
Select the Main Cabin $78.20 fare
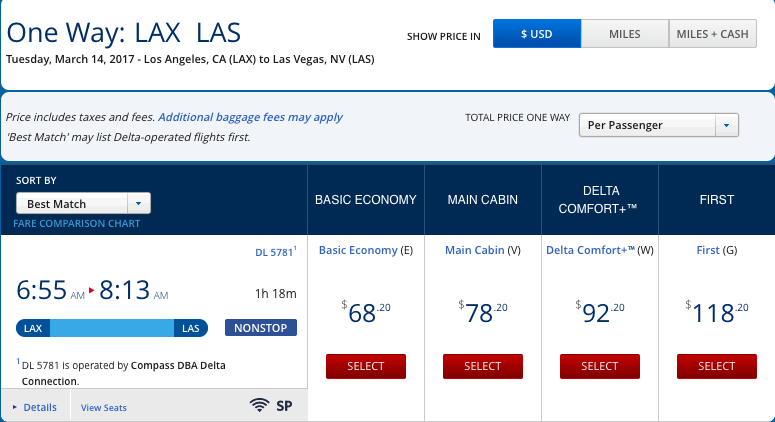click(x=483, y=366)
